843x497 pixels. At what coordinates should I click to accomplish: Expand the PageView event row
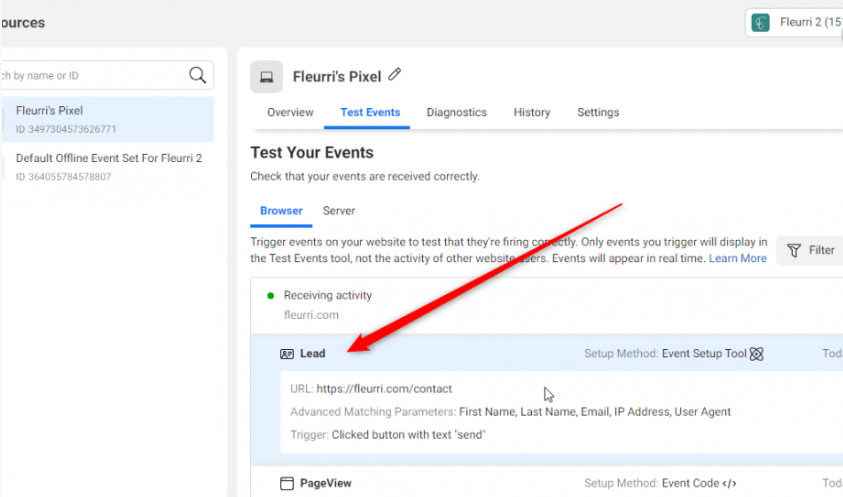point(450,483)
